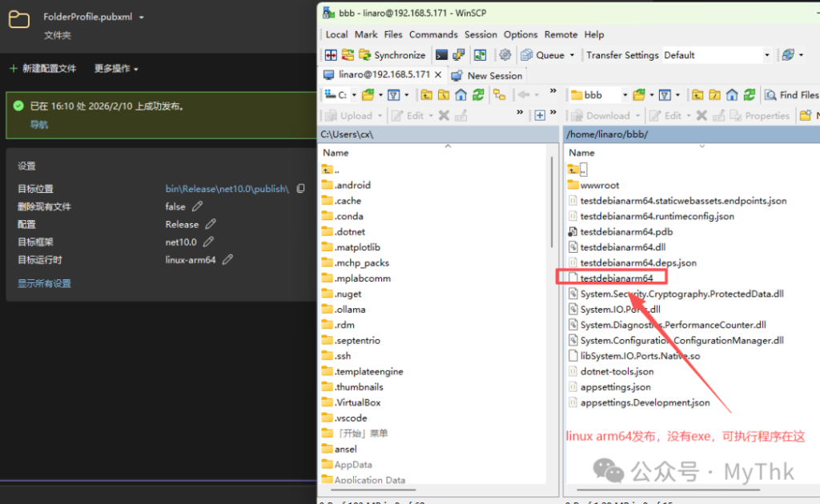820x504 pixels.
Task: Click the remote panel Open Directory folder icon
Action: coord(639,95)
